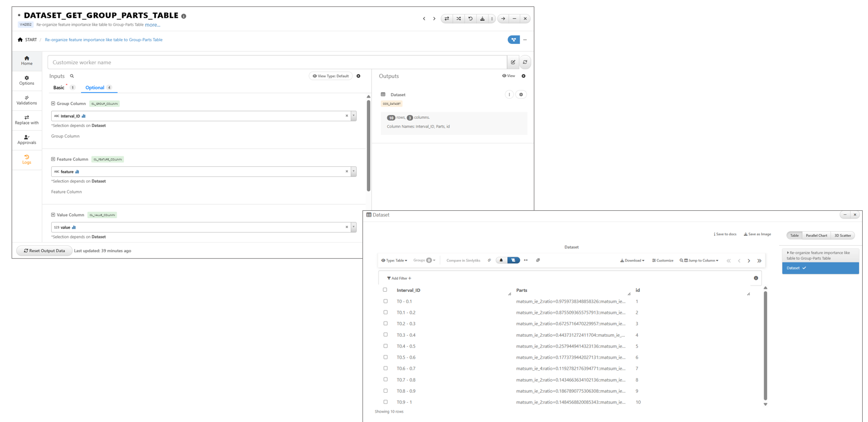Edit the worker name with pencil icon
The width and height of the screenshot is (868, 422).
(x=513, y=62)
